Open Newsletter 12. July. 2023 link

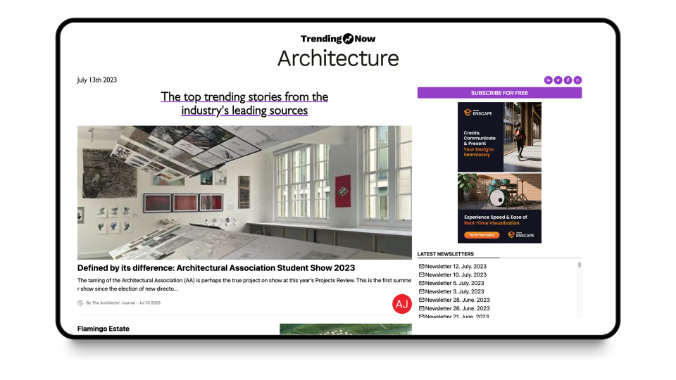tap(456, 267)
